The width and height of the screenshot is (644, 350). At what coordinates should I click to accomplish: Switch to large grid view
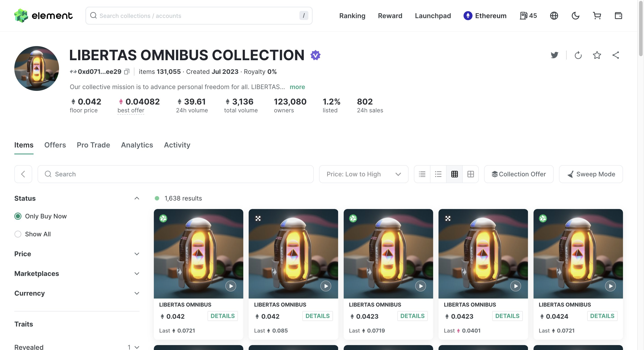pyautogui.click(x=470, y=174)
